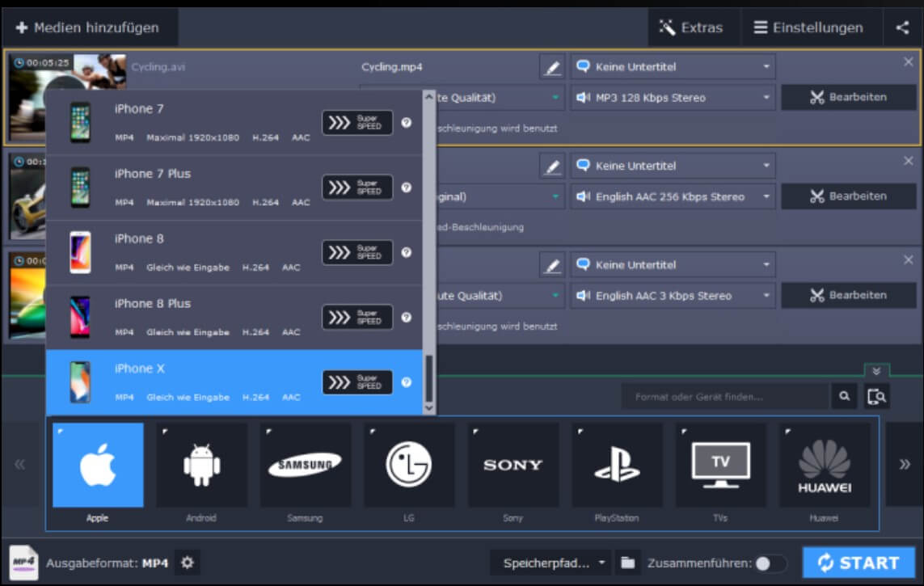Open the Einstellungen menu
924x586 pixels.
808,27
